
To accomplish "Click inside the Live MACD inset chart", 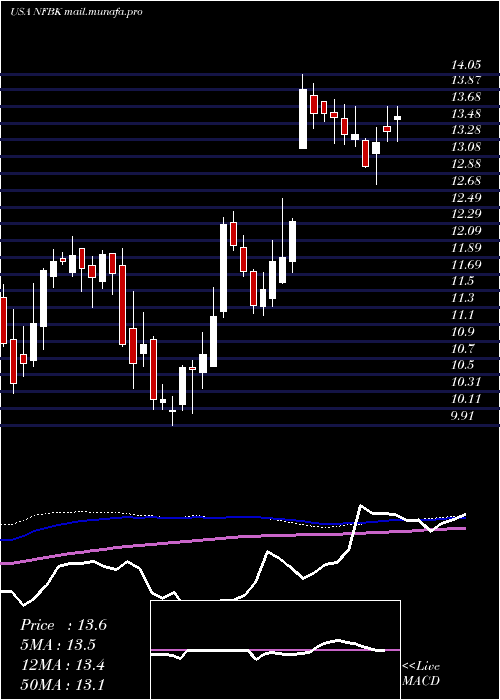I will tap(275, 650).
